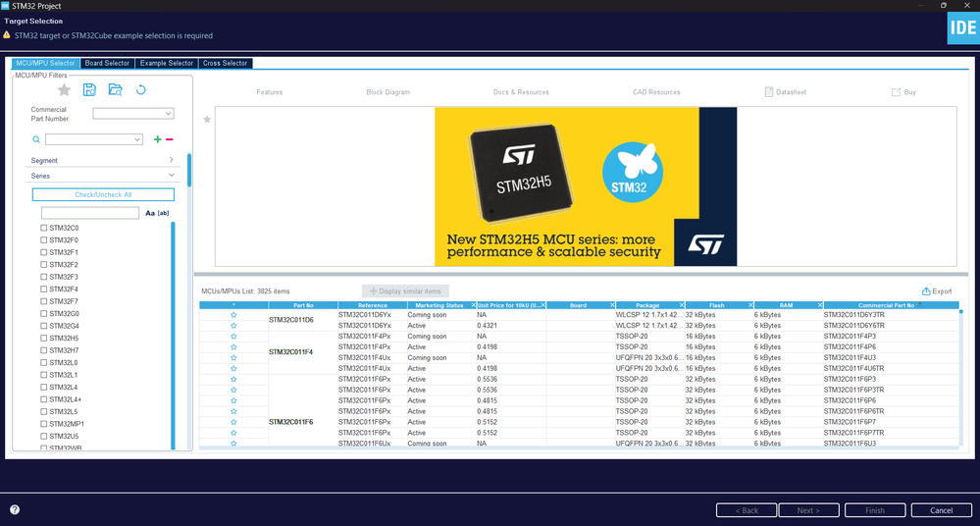Viewport: 980px width, 526px height.
Task: Toggle the [ab] whole-word match icon
Action: [x=163, y=213]
